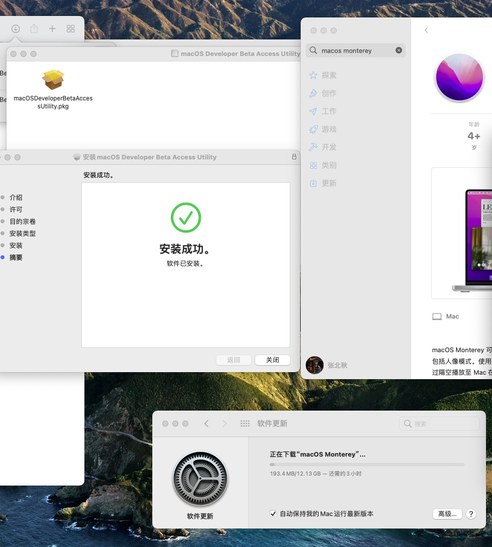Open account 张北秋 profile avatar
The height and width of the screenshot is (547, 492).
pyautogui.click(x=314, y=365)
